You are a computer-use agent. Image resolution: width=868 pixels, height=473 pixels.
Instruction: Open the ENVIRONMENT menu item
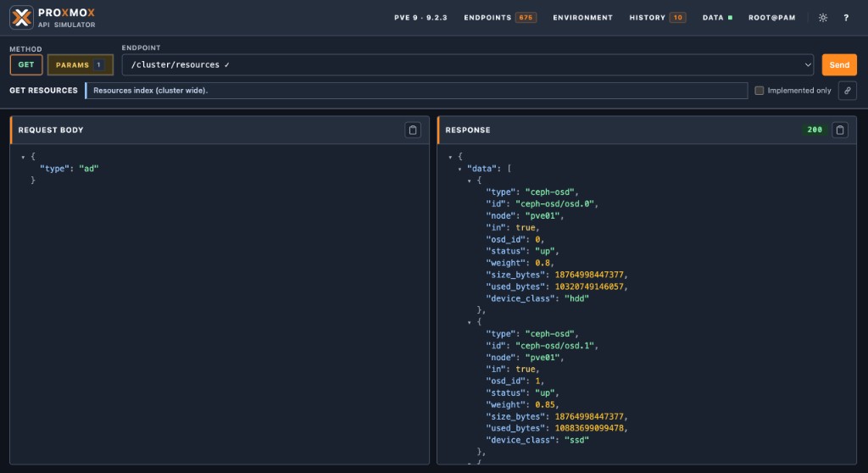click(583, 18)
